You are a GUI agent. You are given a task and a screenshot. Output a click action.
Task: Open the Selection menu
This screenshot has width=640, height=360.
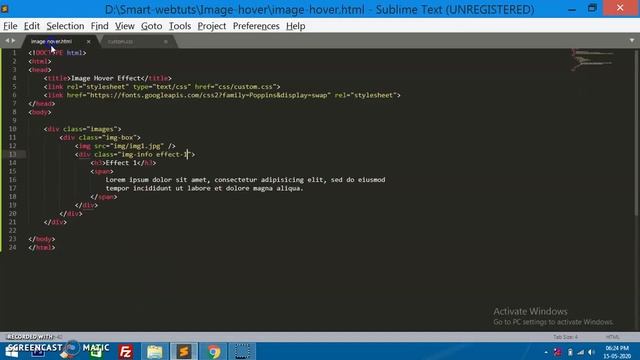(x=65, y=26)
